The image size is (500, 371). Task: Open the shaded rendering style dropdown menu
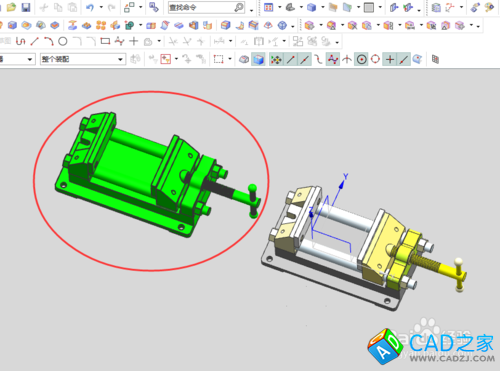323,7
